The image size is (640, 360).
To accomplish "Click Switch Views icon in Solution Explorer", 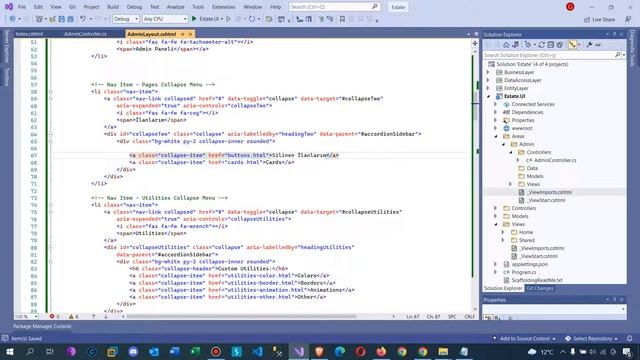I will click(516, 45).
